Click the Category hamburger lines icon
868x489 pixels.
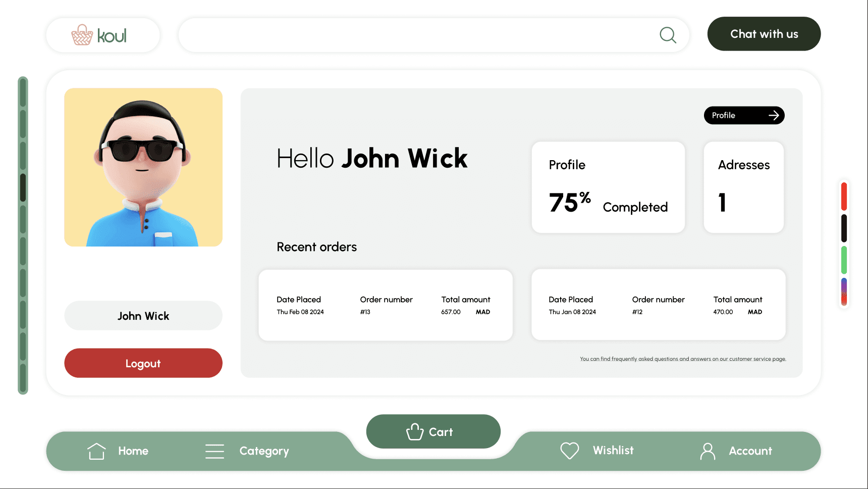point(215,451)
